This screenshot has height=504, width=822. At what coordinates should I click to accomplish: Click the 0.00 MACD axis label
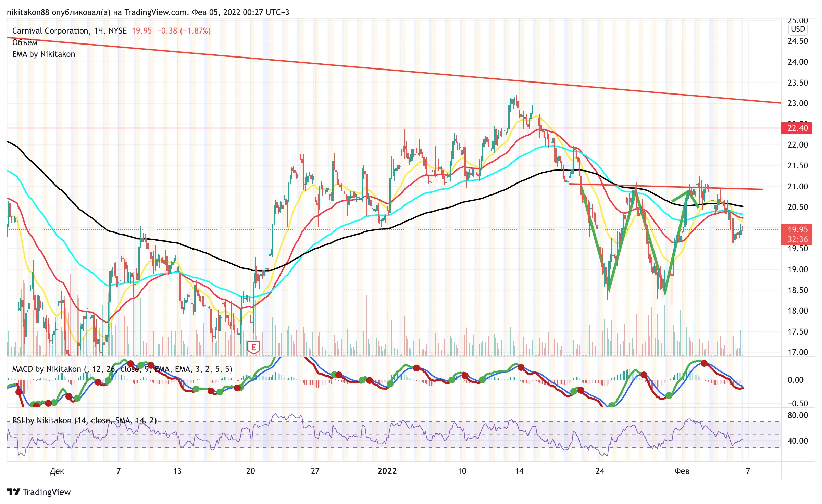point(796,380)
